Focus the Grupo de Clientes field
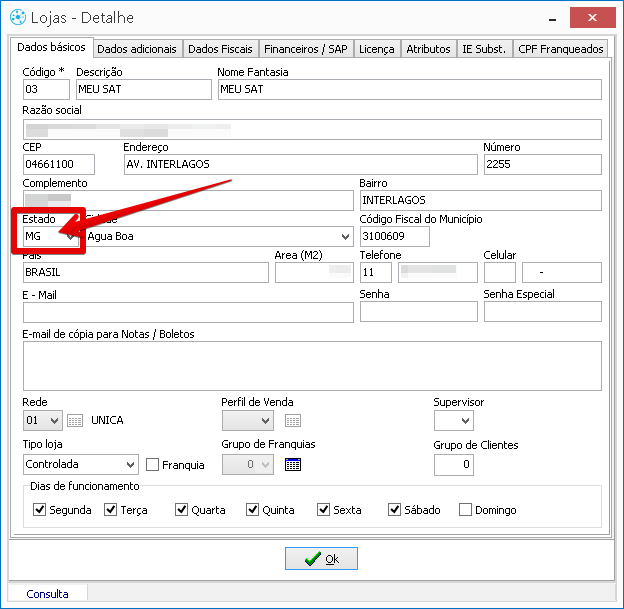 [x=454, y=465]
